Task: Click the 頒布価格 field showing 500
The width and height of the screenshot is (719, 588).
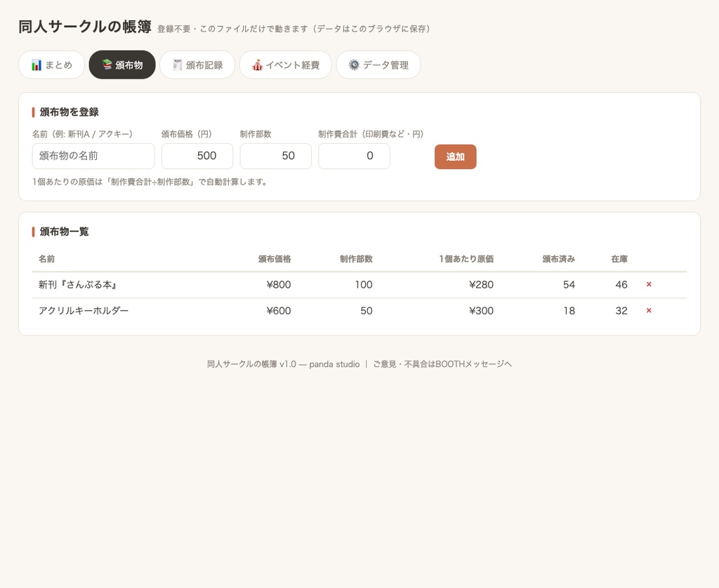Action: coord(197,156)
